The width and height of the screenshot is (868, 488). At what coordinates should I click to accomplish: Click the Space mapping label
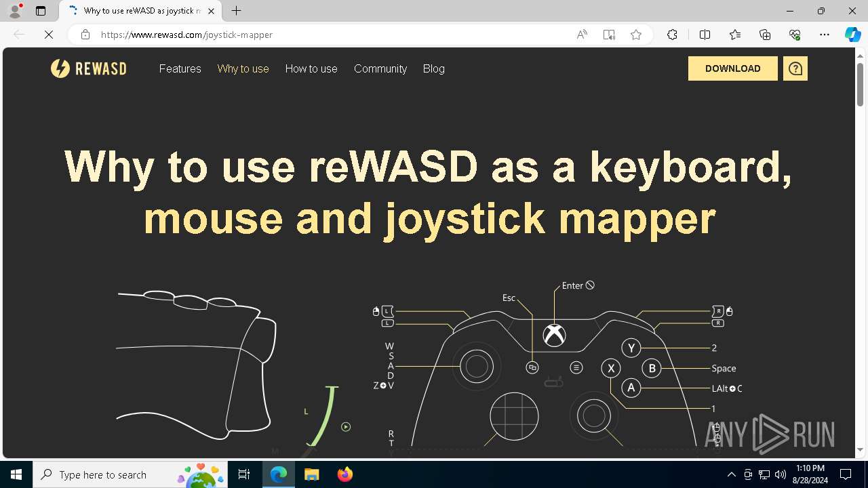point(724,369)
